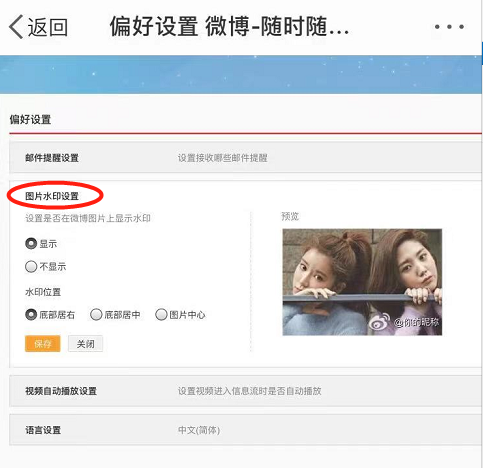Click 设置视频进入信息流时是否自动播放 text
This screenshot has width=483, height=468.
(x=249, y=391)
